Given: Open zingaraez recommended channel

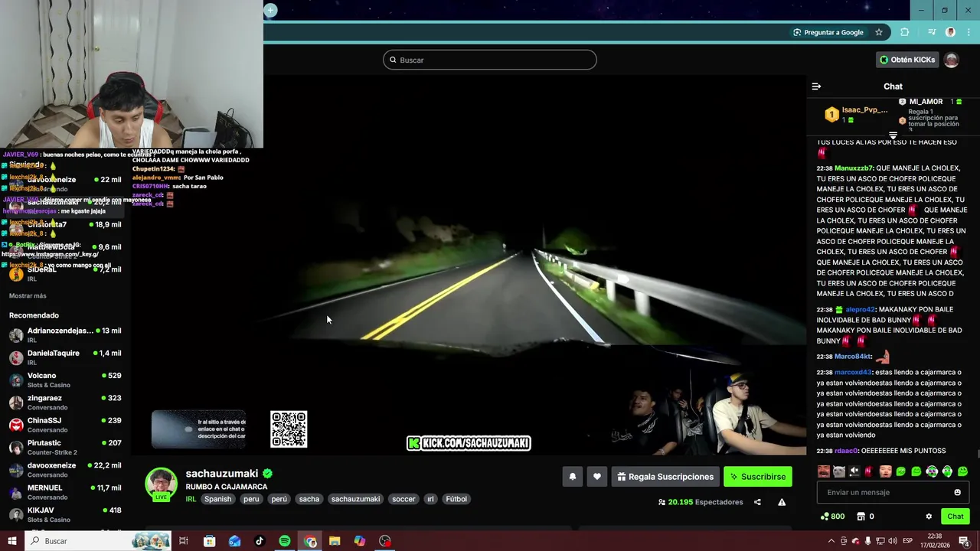Looking at the screenshot, I should (x=65, y=403).
